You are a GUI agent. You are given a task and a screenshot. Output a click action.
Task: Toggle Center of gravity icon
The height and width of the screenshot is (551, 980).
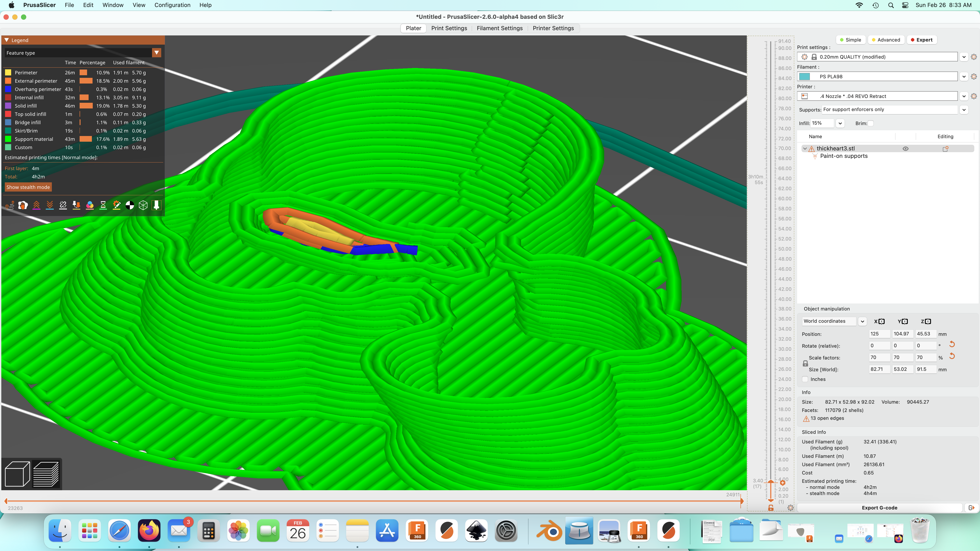tap(130, 205)
